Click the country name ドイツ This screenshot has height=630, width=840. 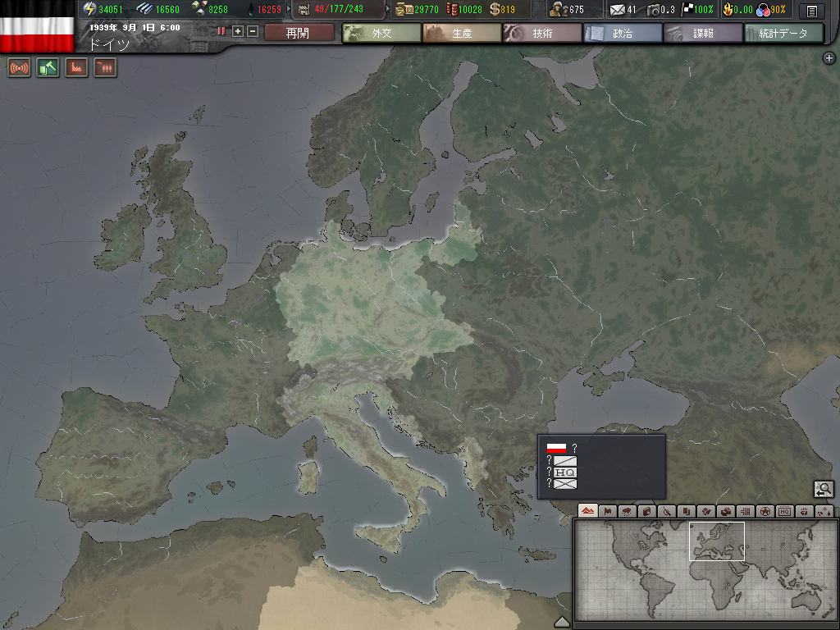point(109,44)
